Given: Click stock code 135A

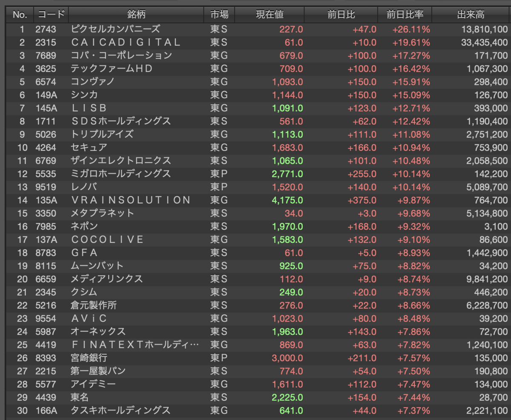Looking at the screenshot, I should (x=46, y=200).
